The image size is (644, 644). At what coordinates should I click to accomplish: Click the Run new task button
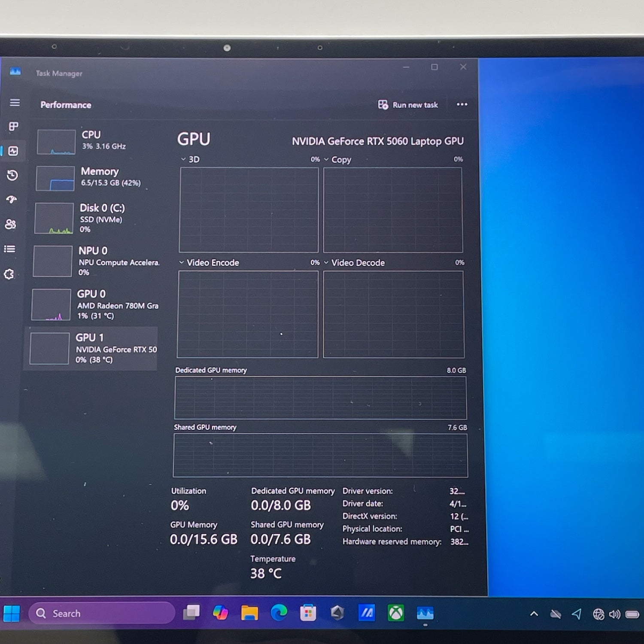click(408, 105)
